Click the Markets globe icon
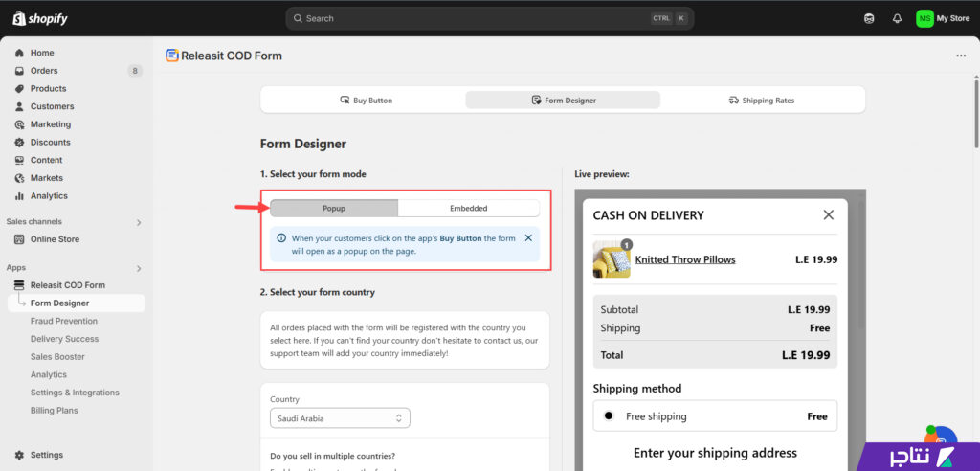 [x=19, y=178]
